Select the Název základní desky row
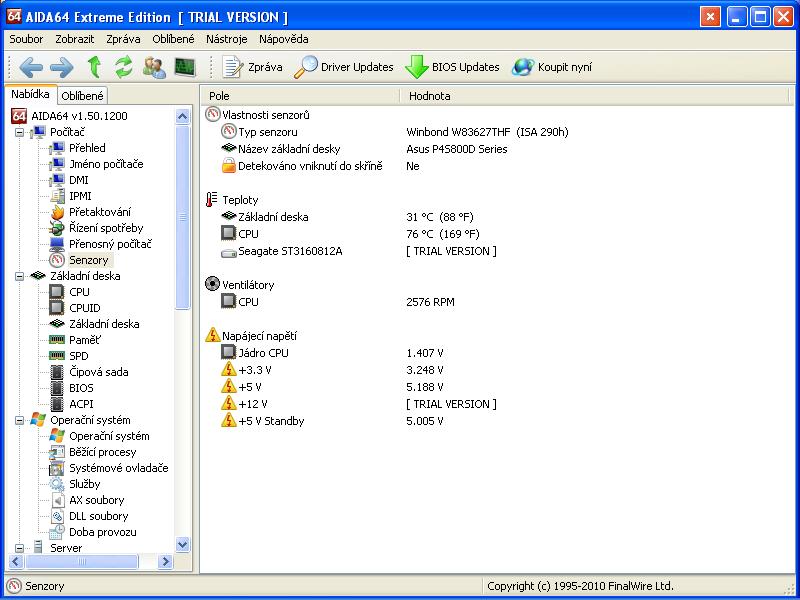 [364, 149]
